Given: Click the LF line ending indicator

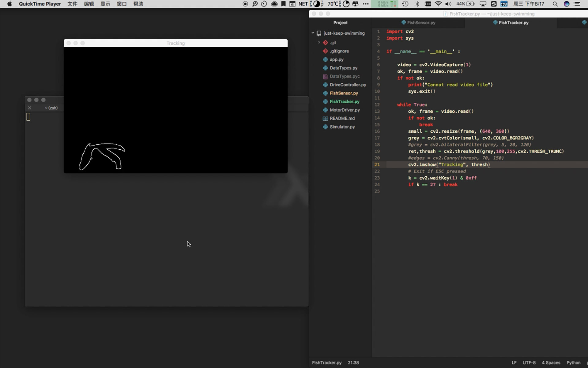Looking at the screenshot, I should click(x=514, y=362).
